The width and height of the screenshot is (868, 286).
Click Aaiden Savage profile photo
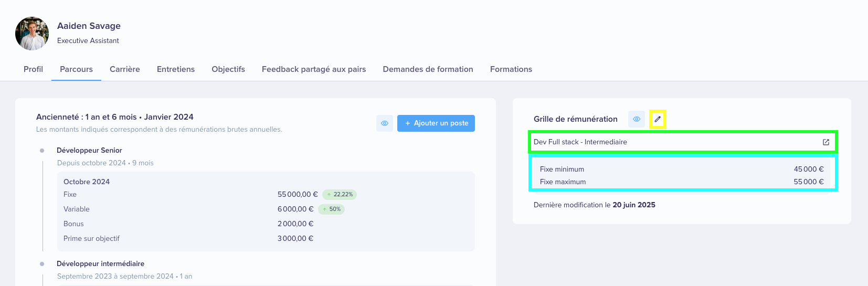tap(32, 34)
